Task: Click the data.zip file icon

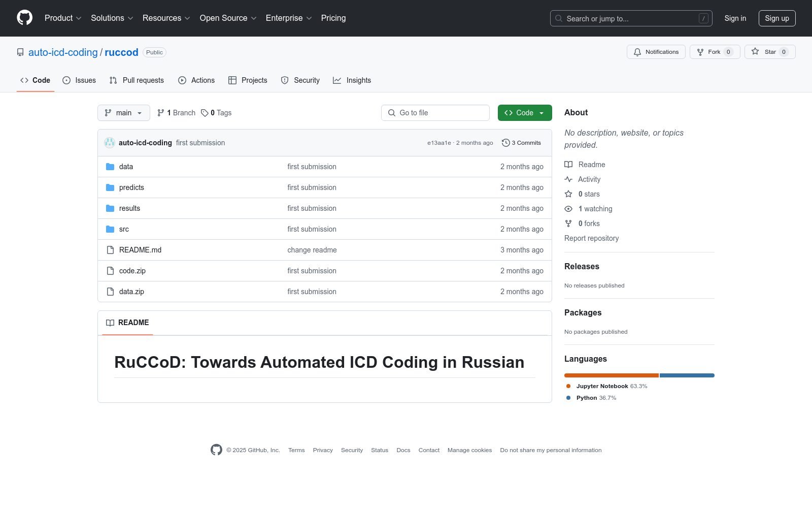Action: coord(110,292)
